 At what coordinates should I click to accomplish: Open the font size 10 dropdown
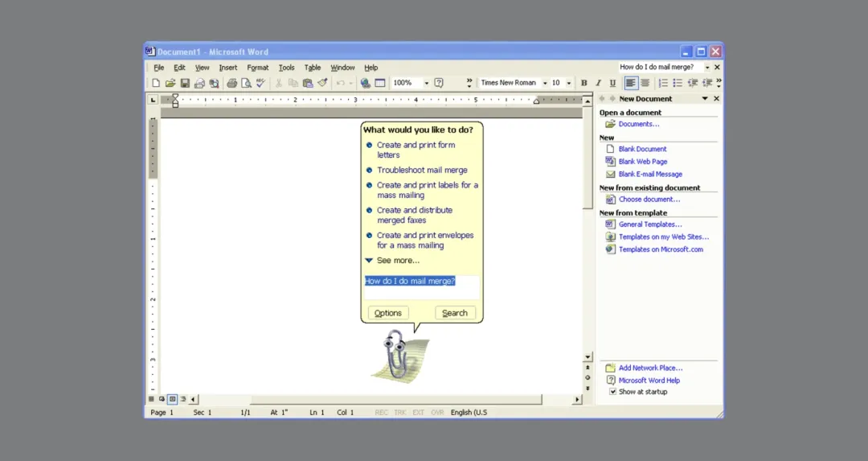point(568,83)
